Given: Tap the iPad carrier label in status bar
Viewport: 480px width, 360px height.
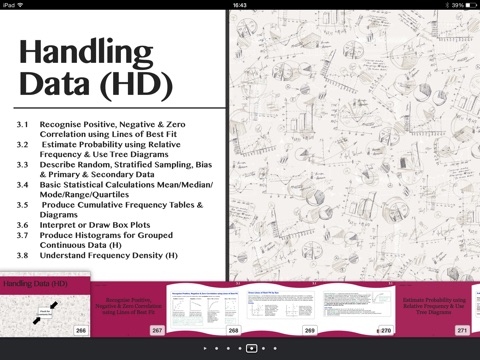Looking at the screenshot, I should click(9, 5).
